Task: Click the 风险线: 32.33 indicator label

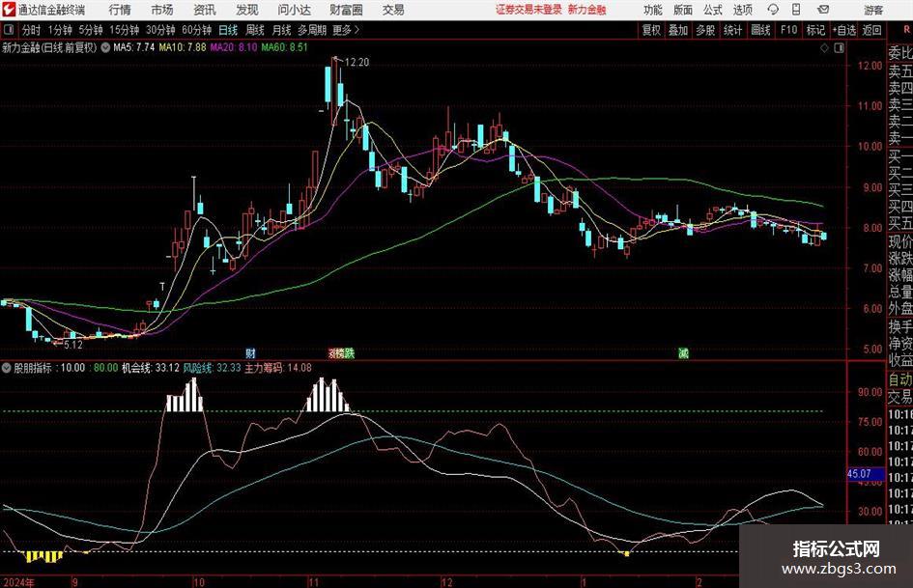Action: click(x=212, y=368)
